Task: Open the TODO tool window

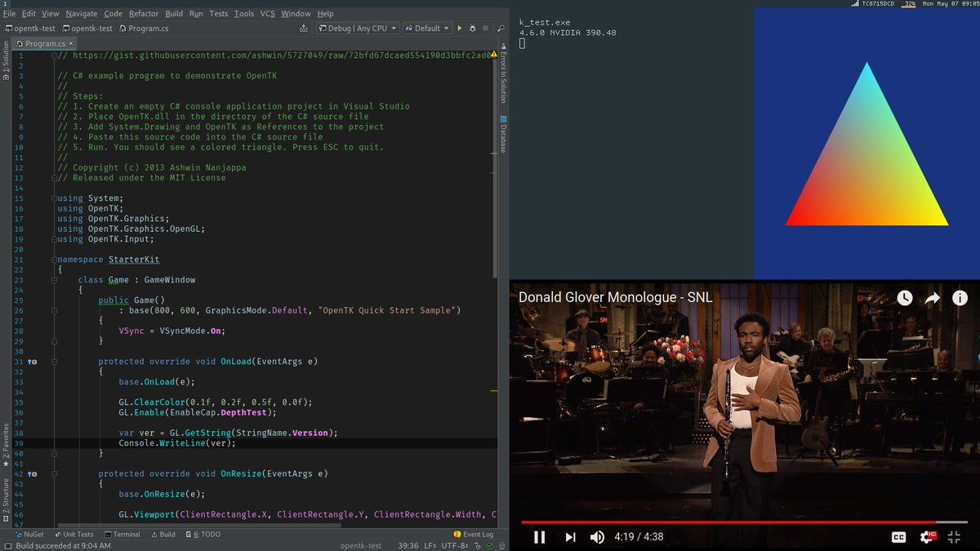Action: (x=203, y=534)
